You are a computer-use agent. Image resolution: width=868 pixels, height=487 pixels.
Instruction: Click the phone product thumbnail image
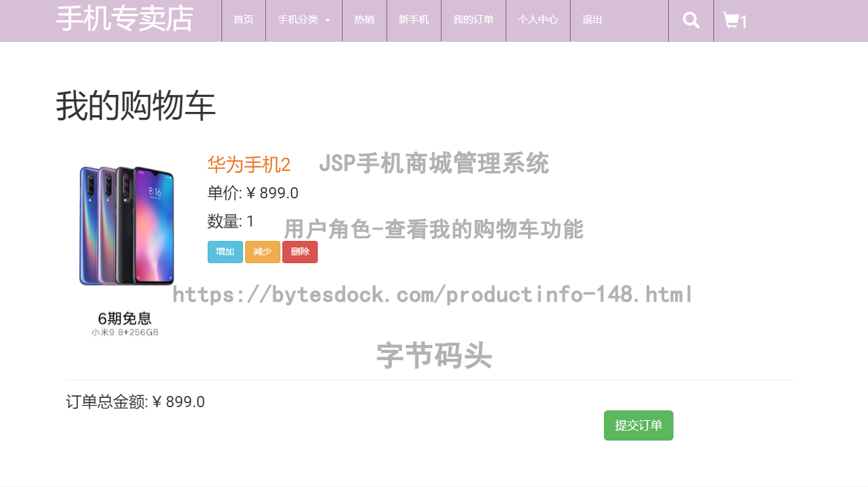pyautogui.click(x=126, y=251)
